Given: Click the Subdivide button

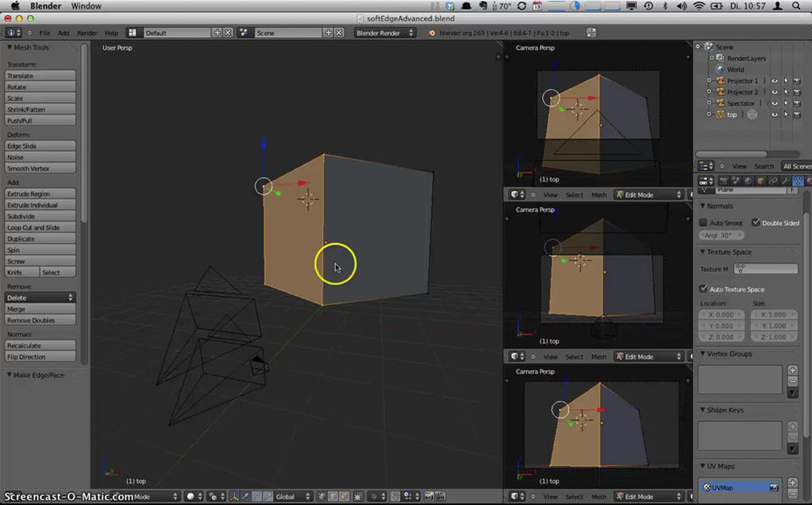Looking at the screenshot, I should coord(40,216).
